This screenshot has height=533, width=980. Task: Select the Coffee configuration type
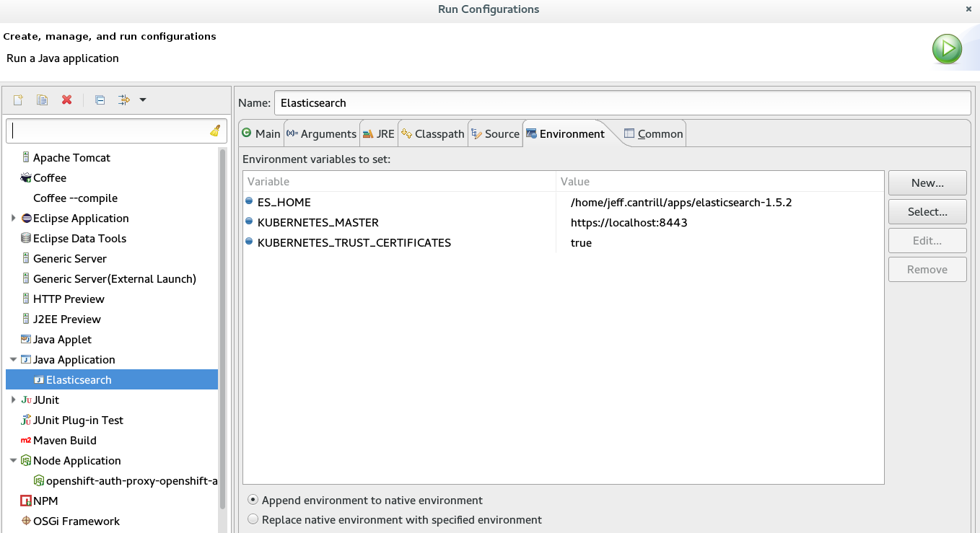50,177
